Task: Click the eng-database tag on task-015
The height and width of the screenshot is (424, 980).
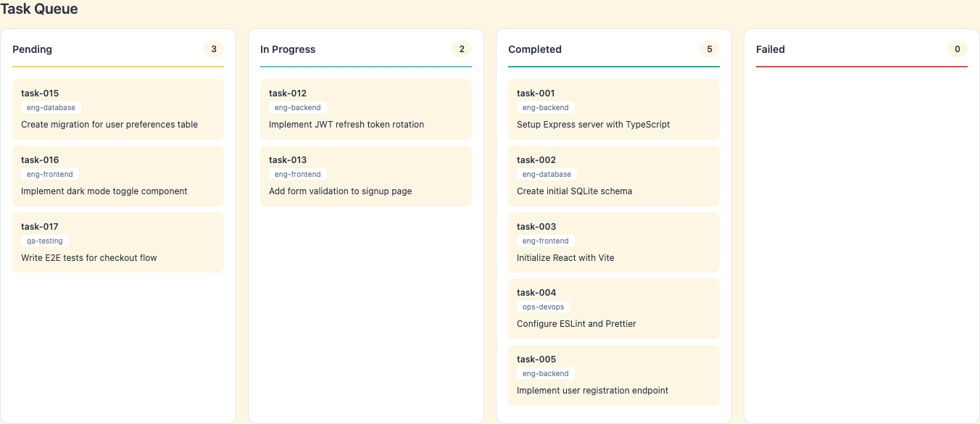Action: pos(50,107)
